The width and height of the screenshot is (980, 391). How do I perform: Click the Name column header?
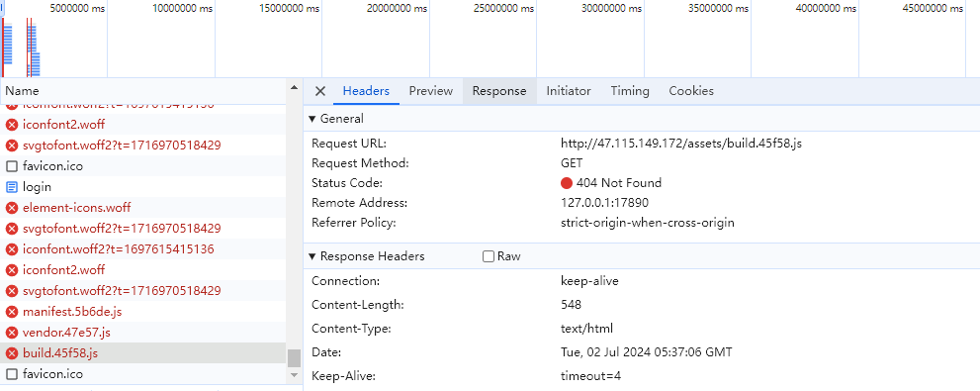coord(143,91)
